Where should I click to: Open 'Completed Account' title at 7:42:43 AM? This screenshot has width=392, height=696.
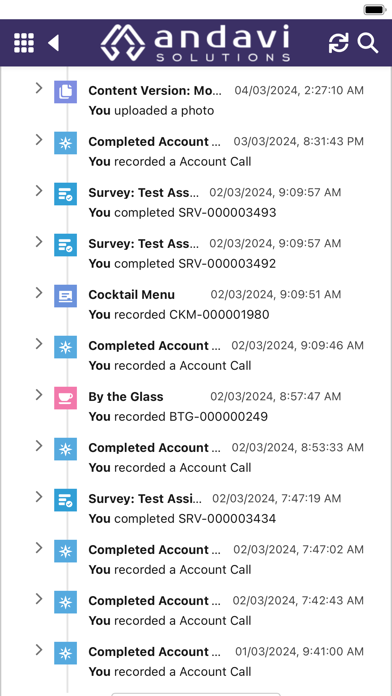tap(154, 601)
